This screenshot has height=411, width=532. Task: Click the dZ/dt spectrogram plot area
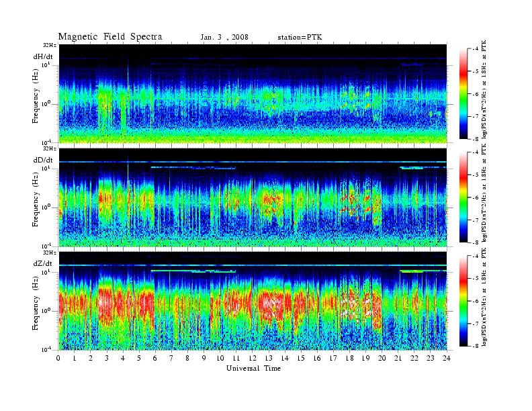click(253, 301)
